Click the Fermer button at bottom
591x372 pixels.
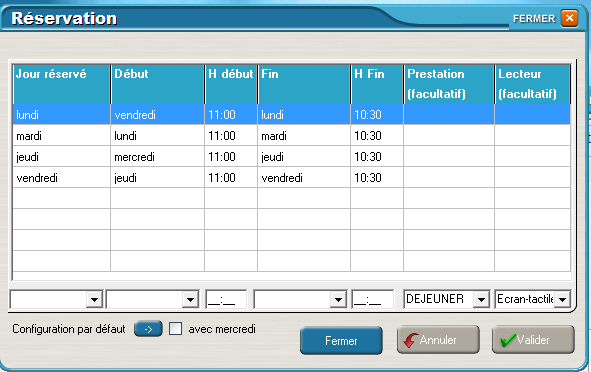(x=341, y=341)
